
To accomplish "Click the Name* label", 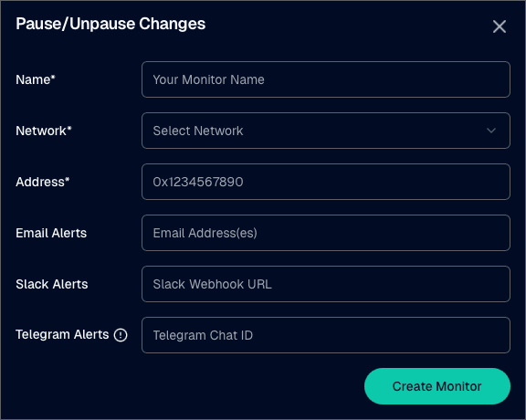I will [36, 79].
